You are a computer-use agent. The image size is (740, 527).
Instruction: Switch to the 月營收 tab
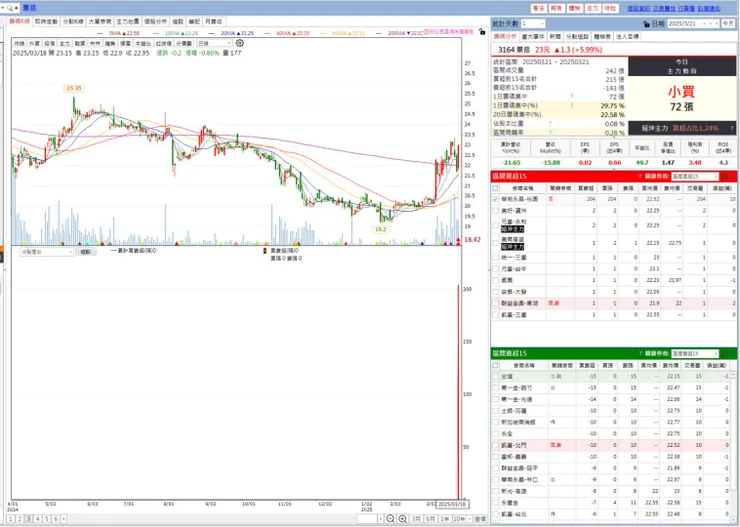tap(213, 21)
